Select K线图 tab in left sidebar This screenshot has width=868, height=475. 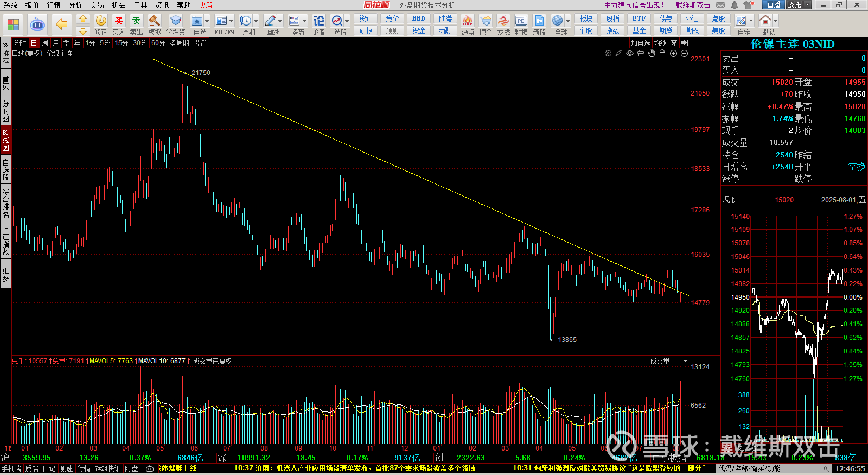coord(5,141)
